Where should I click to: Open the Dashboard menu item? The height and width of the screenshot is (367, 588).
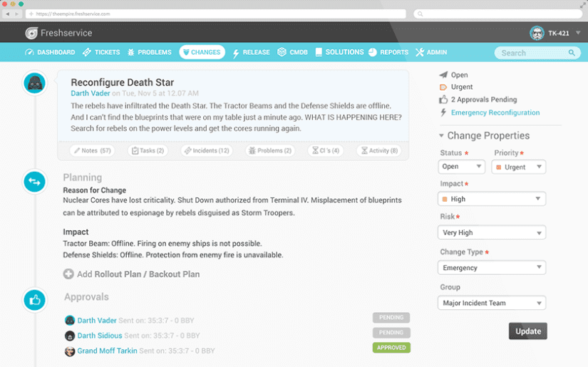50,52
